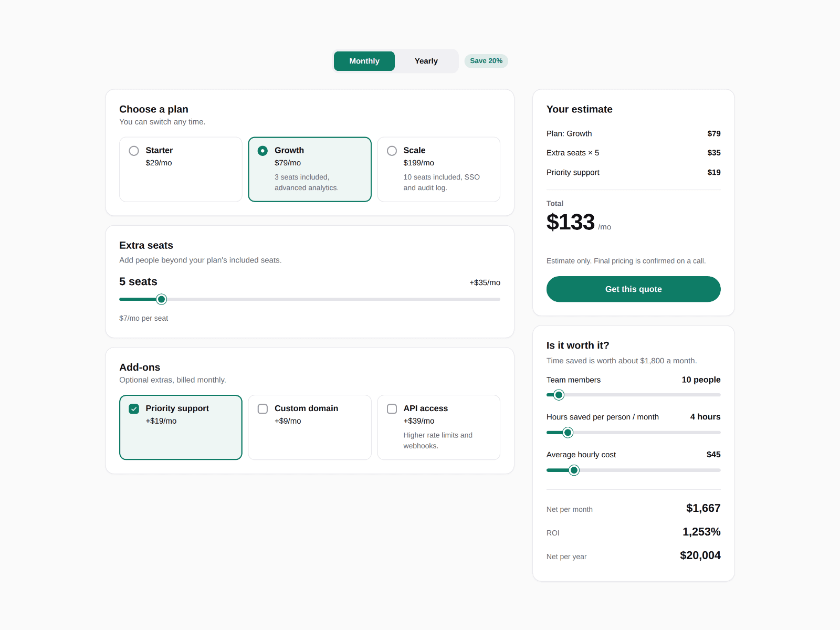Click the $133 total price
The image size is (840, 630).
(x=571, y=222)
